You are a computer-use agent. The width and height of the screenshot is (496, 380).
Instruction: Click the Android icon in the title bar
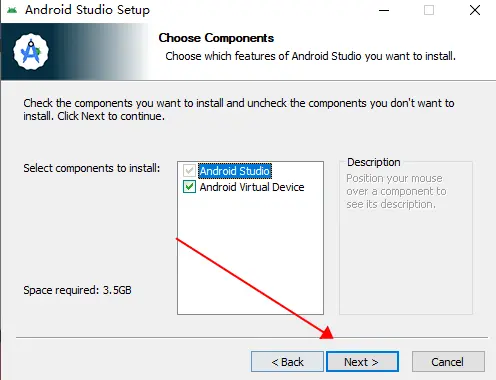tap(12, 10)
